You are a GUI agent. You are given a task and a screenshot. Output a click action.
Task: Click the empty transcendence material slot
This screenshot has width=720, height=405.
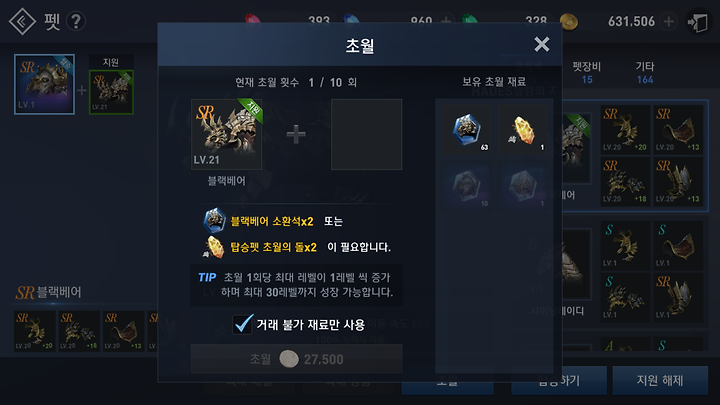(x=366, y=134)
